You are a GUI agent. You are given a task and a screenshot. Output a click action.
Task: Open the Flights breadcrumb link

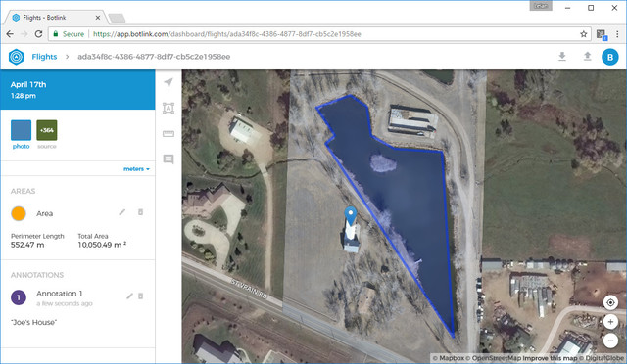pyautogui.click(x=44, y=57)
